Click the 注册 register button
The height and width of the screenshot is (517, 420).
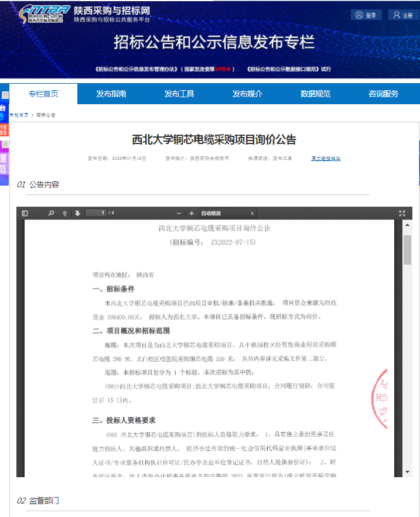pos(403,15)
